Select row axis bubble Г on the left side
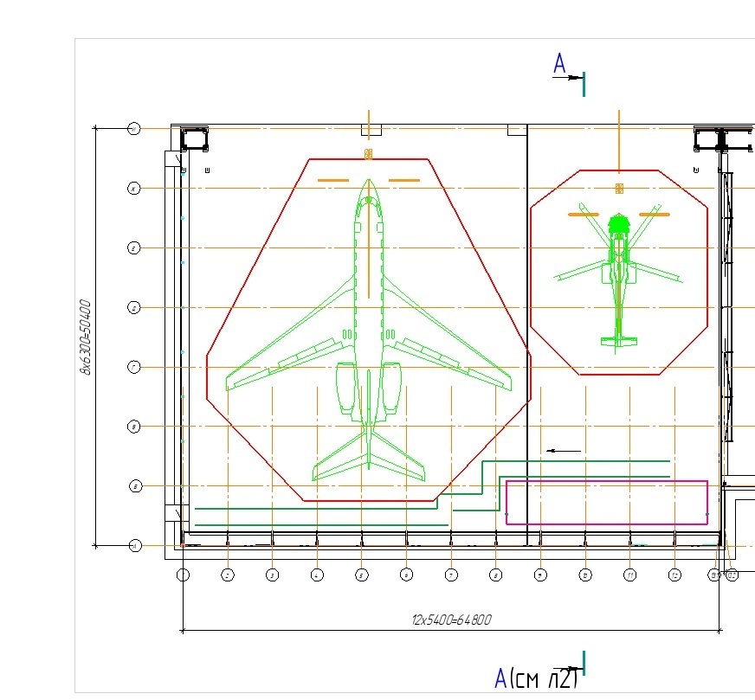 134,367
